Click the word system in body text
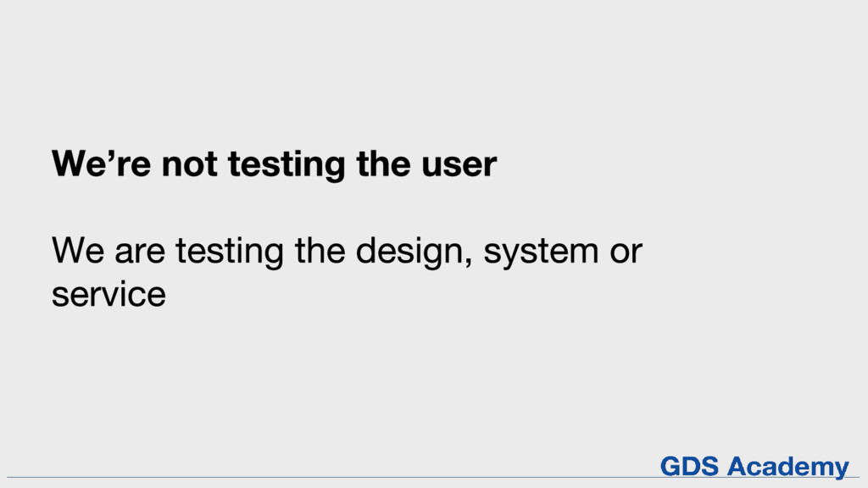Viewport: 868px width, 488px height. click(541, 252)
